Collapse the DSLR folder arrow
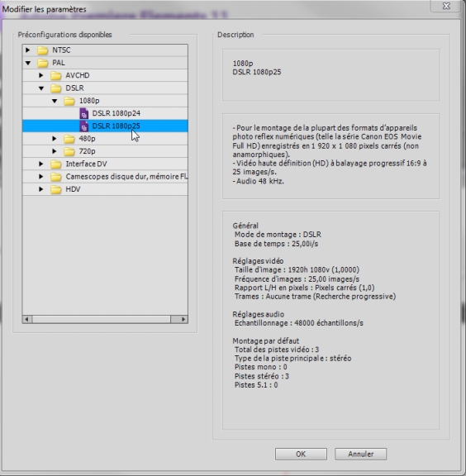The height and width of the screenshot is (476, 466). [x=41, y=88]
